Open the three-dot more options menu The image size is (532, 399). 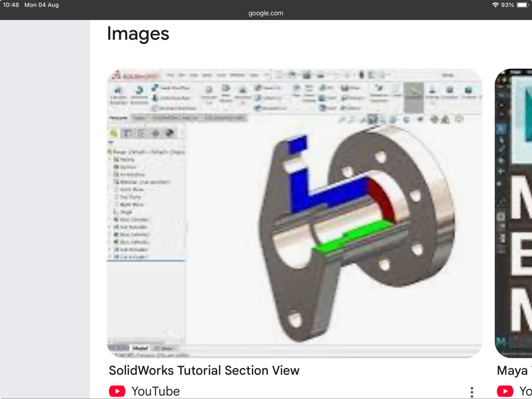[472, 392]
